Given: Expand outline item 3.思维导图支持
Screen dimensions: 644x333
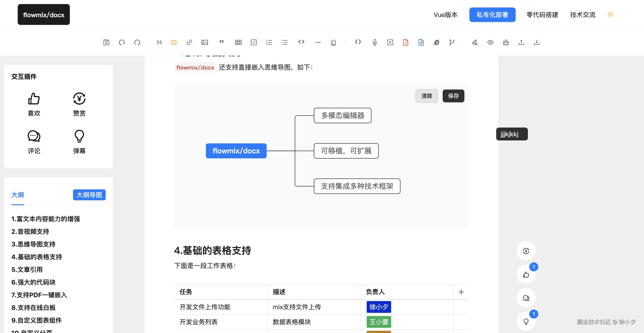Looking at the screenshot, I should (33, 244).
